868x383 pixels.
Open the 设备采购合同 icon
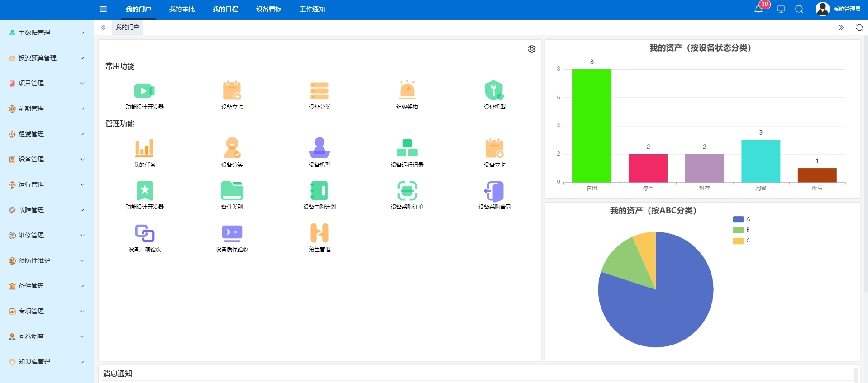point(494,191)
